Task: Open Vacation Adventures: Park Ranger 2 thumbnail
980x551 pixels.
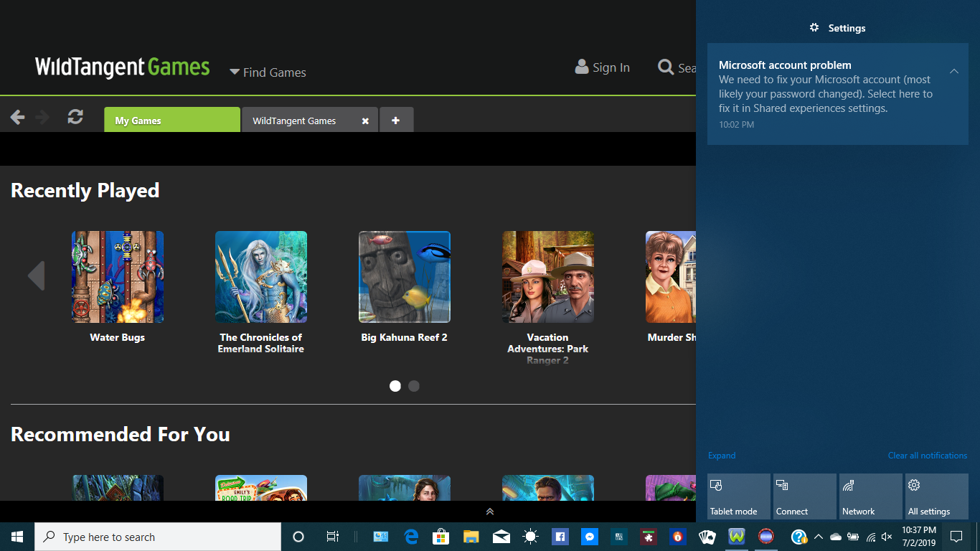Action: (x=548, y=277)
